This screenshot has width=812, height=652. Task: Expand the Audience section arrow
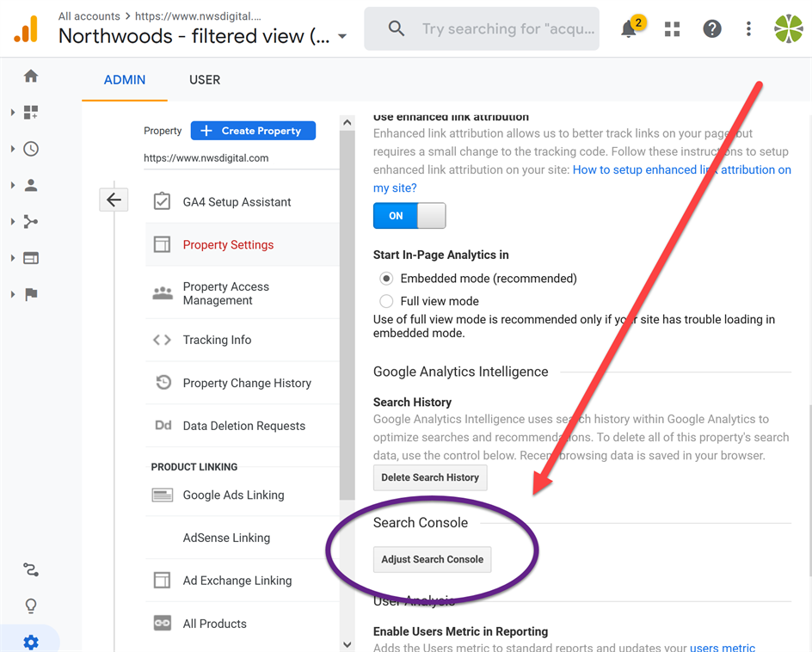13,186
